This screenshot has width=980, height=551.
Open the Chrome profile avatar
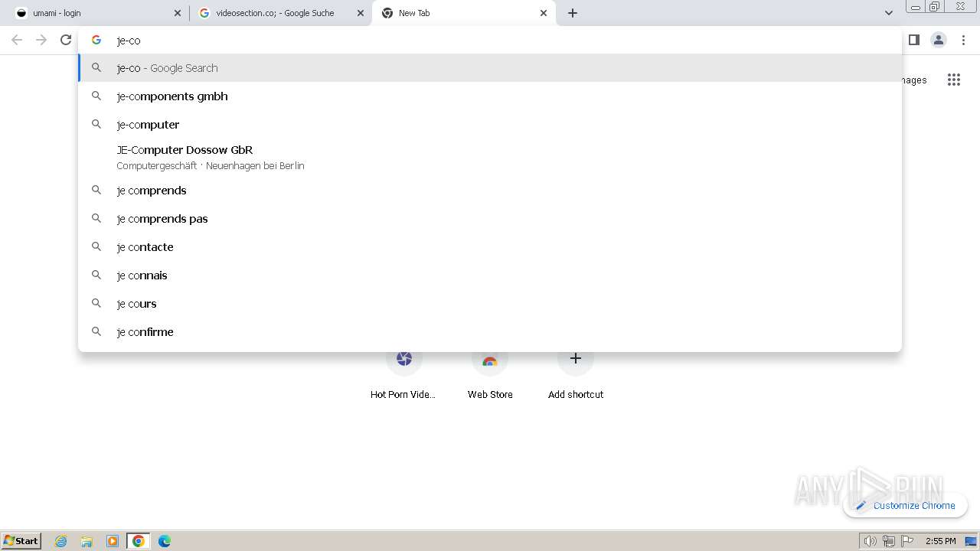(939, 40)
